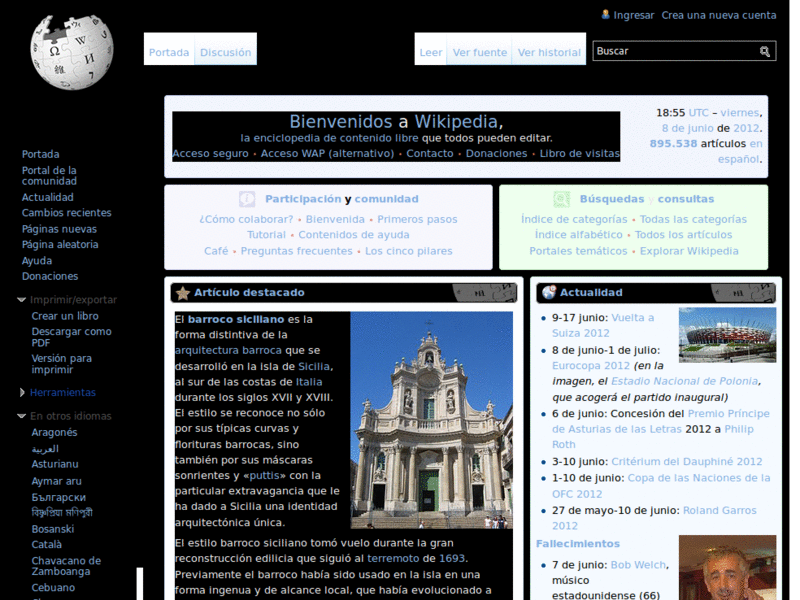Viewport: 800px width, 600px height.
Task: Click Crea una nueva cuenta
Action: tap(719, 15)
